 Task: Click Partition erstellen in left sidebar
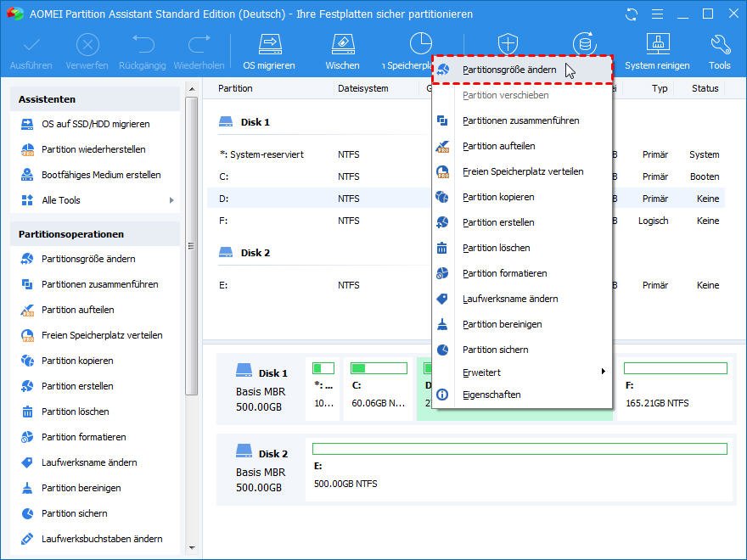click(95, 386)
